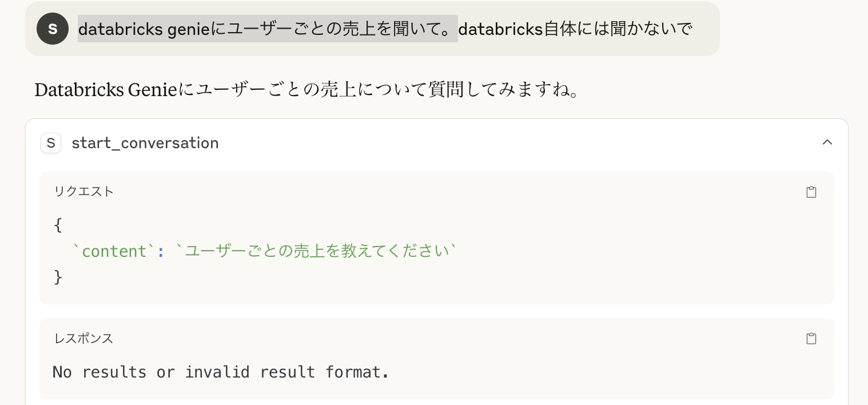Click the start_conversation tool S icon

[51, 143]
